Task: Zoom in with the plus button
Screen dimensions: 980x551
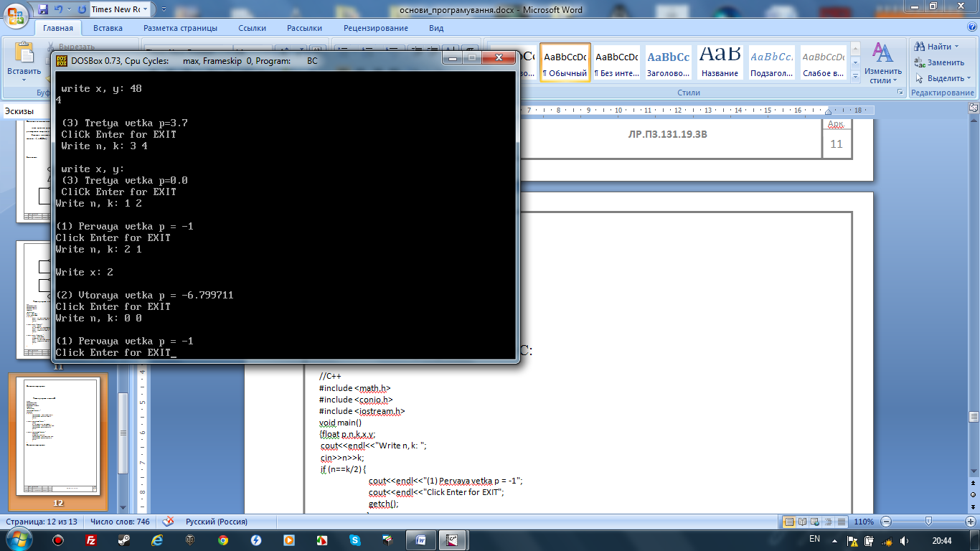Action: (x=971, y=522)
